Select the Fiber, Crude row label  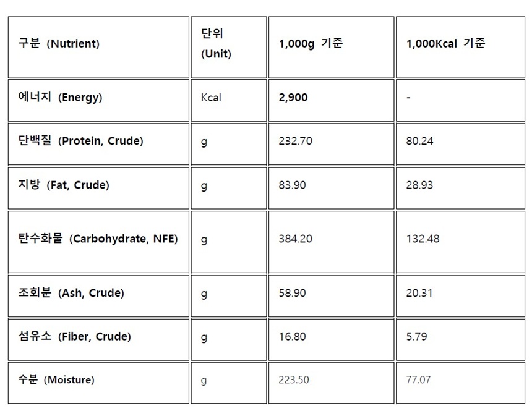point(75,337)
